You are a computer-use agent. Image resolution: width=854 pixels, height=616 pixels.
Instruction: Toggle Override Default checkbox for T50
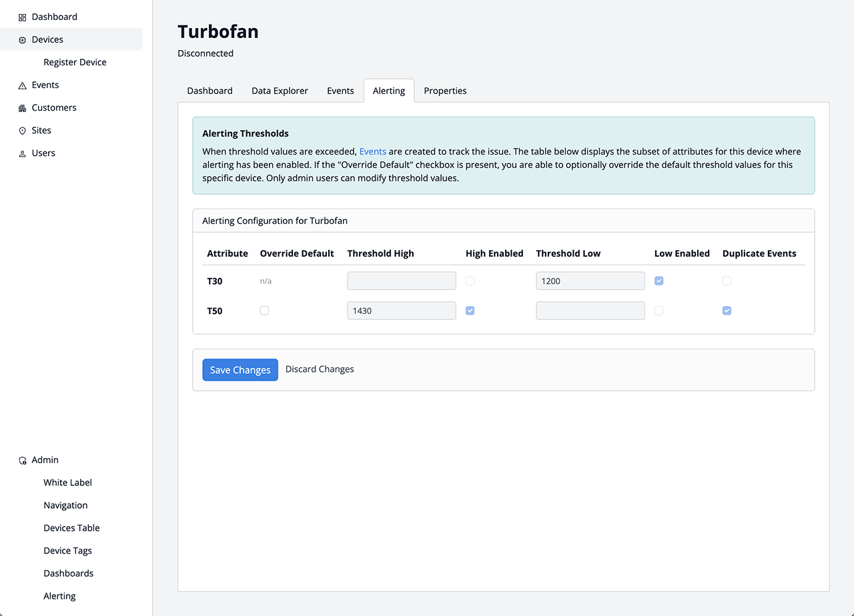[264, 311]
